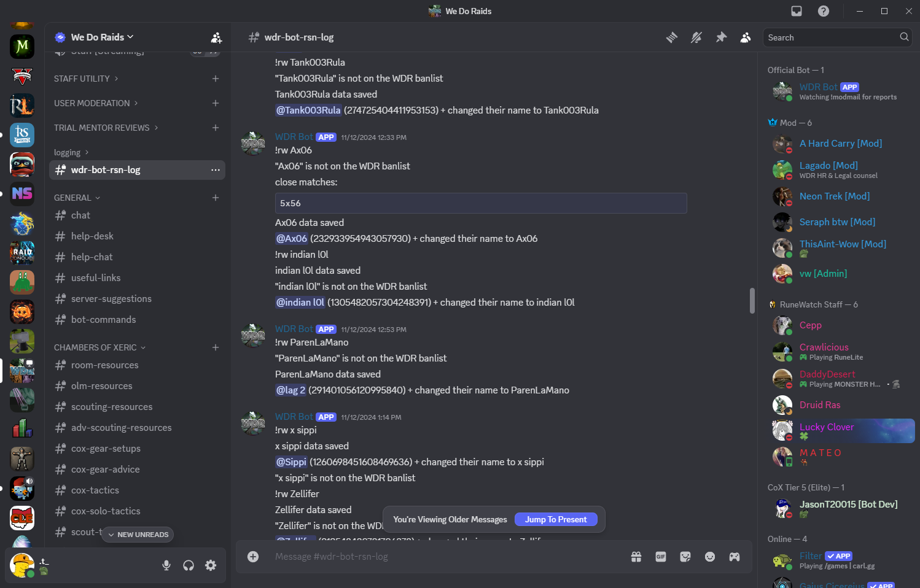Open the GIF picker
920x588 pixels.
661,557
